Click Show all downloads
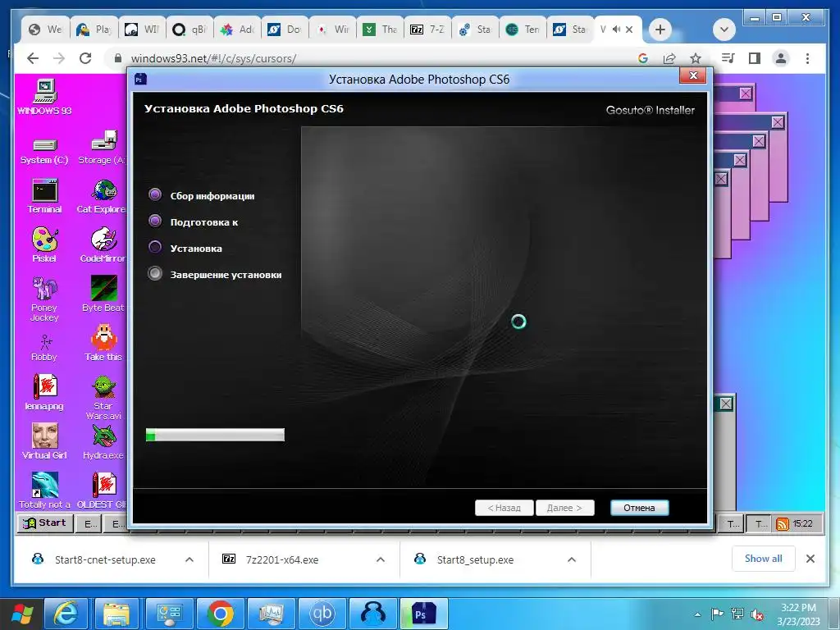Image resolution: width=840 pixels, height=630 pixels. pyautogui.click(x=764, y=559)
